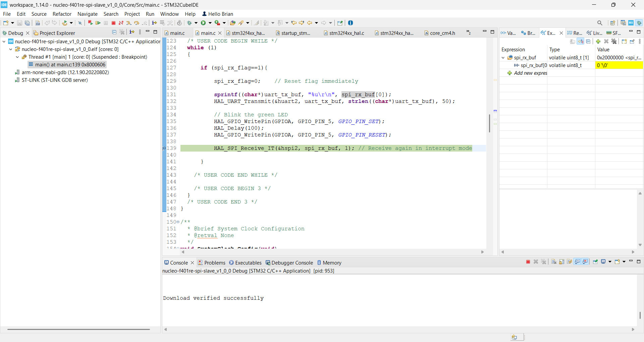Screen dimensions: 644x342
Task: Click the Disconnect debug icon
Action: (x=121, y=23)
